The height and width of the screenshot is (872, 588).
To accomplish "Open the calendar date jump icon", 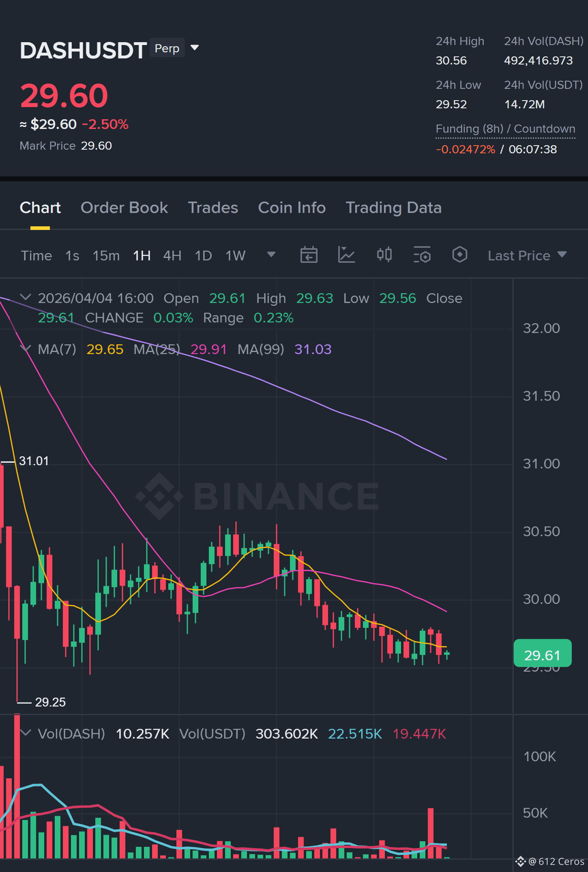I will click(x=309, y=255).
